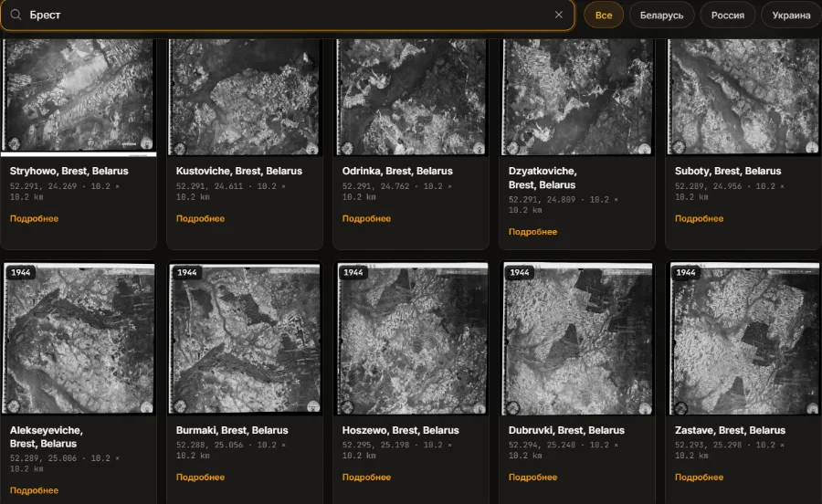Screen dimensions: 822x504
Task: Open Suboty aerial photo thumbnail
Action: click(743, 97)
